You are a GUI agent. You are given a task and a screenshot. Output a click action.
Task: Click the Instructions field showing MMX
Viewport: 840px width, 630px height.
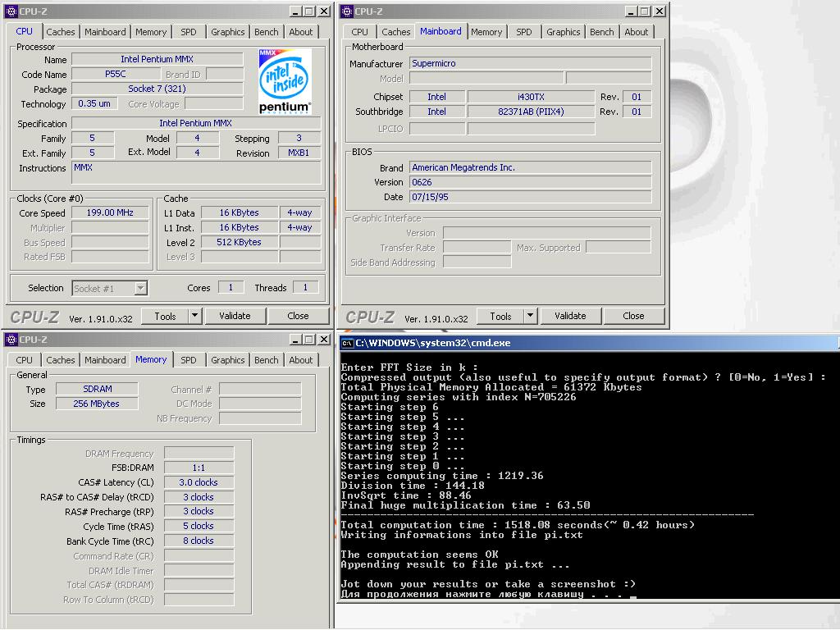[x=196, y=173]
